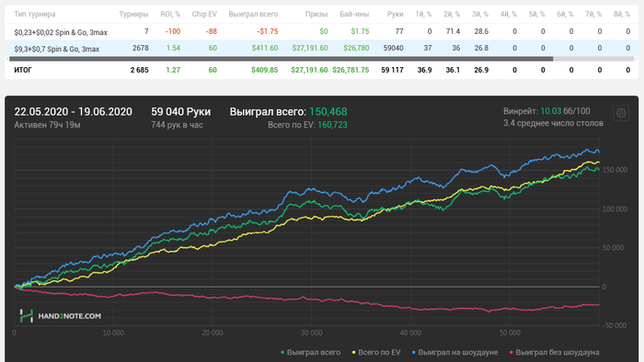Click the '71.4' second-place percent cell
Image resolution: width=644 pixels, height=362 pixels.
tap(453, 31)
